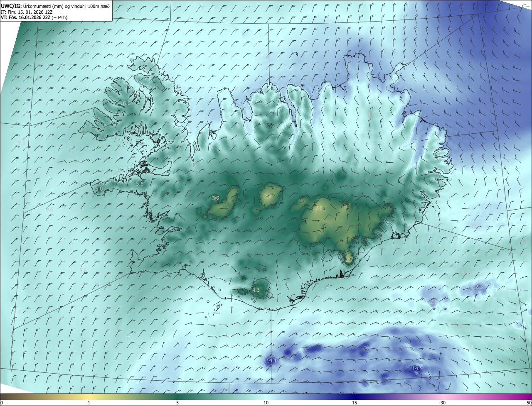Click the 5.0 value at the peninsula tip
532x406 pixels.
99,189
